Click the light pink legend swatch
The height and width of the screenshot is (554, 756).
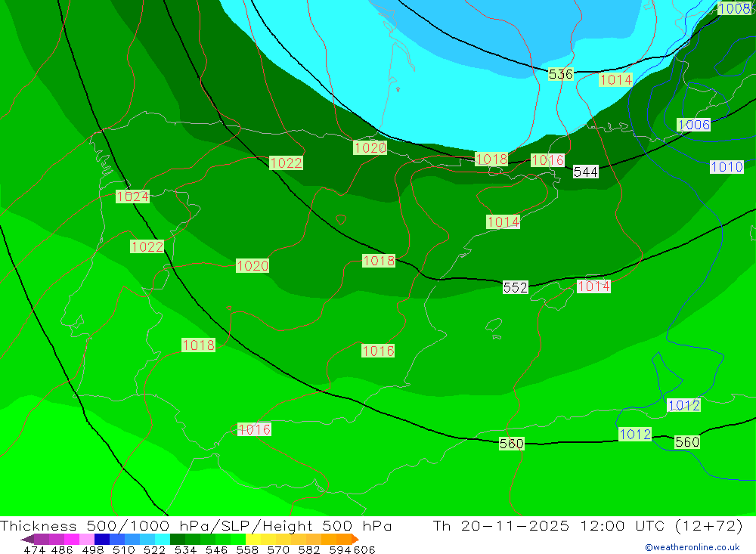(87, 539)
